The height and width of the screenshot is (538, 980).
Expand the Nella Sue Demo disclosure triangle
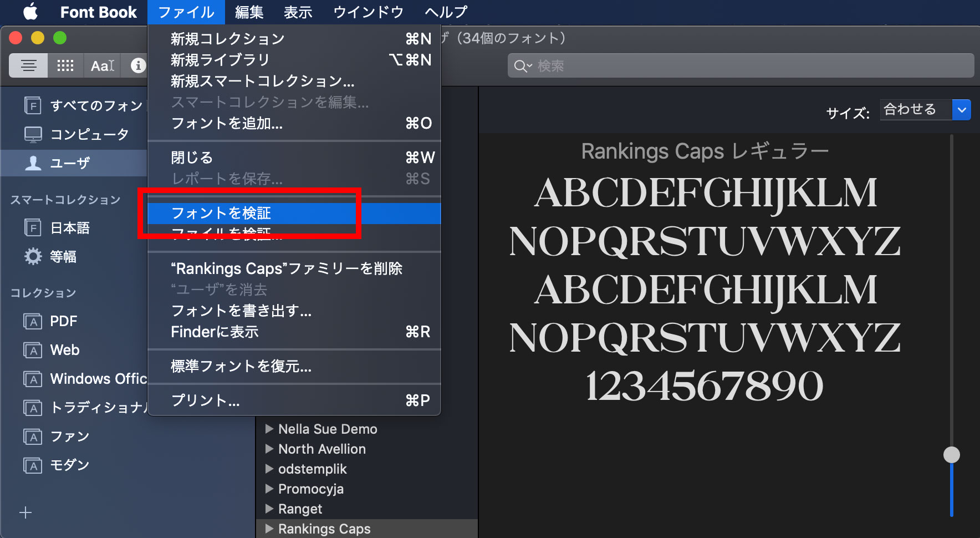tap(269, 429)
